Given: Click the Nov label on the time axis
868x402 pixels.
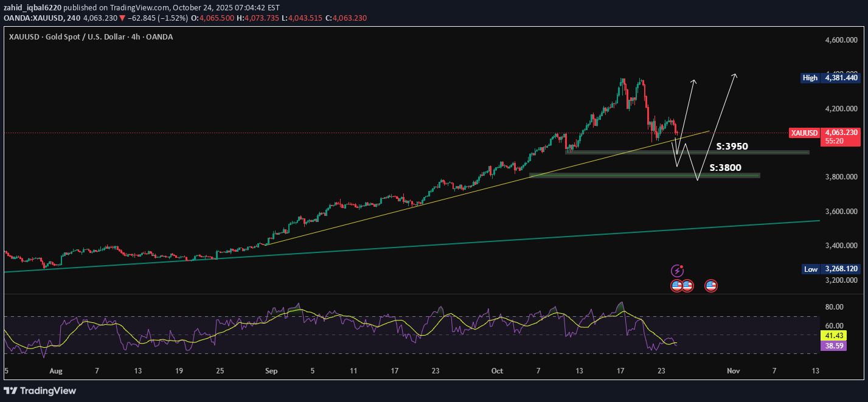Looking at the screenshot, I should click(733, 370).
